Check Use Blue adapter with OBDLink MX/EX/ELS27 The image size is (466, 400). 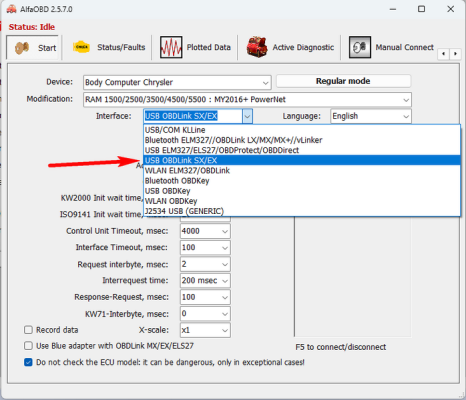coord(28,346)
